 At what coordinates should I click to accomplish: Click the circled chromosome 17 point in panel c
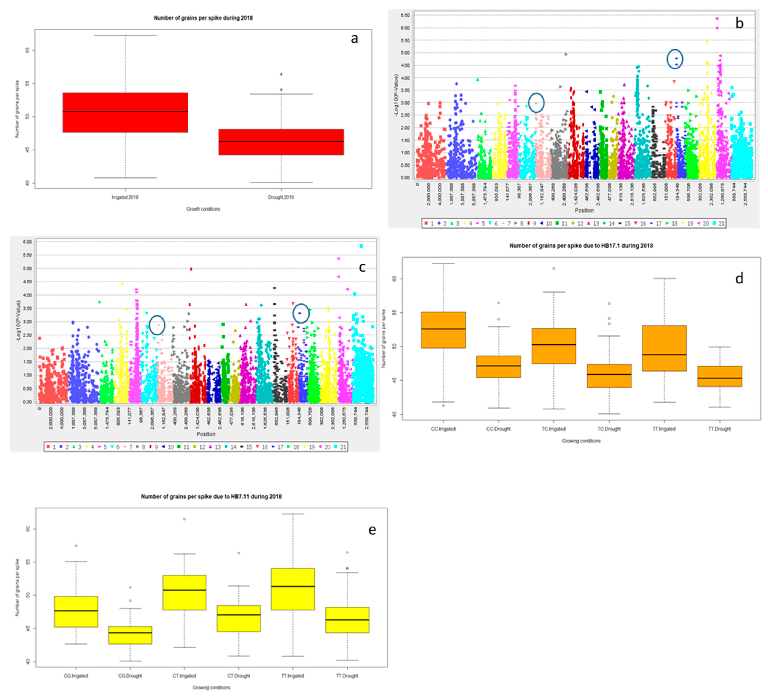pos(300,313)
